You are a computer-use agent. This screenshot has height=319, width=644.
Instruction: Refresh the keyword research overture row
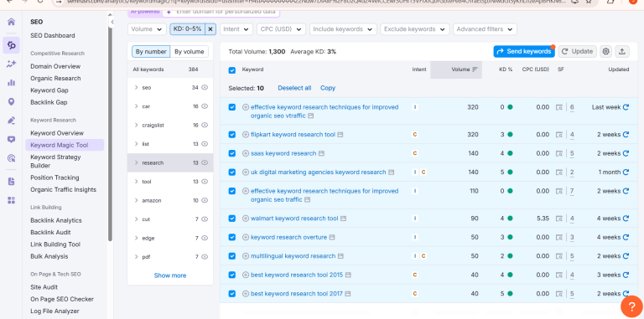click(x=626, y=238)
